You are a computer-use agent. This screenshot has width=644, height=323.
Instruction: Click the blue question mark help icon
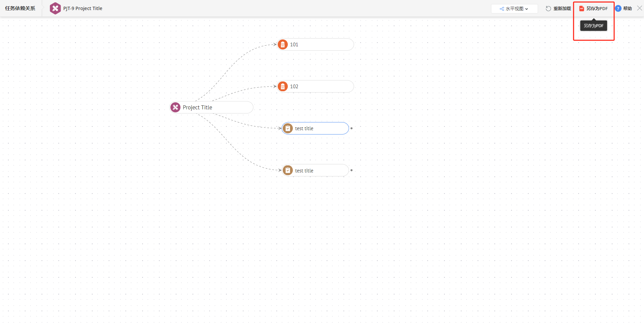click(x=618, y=8)
